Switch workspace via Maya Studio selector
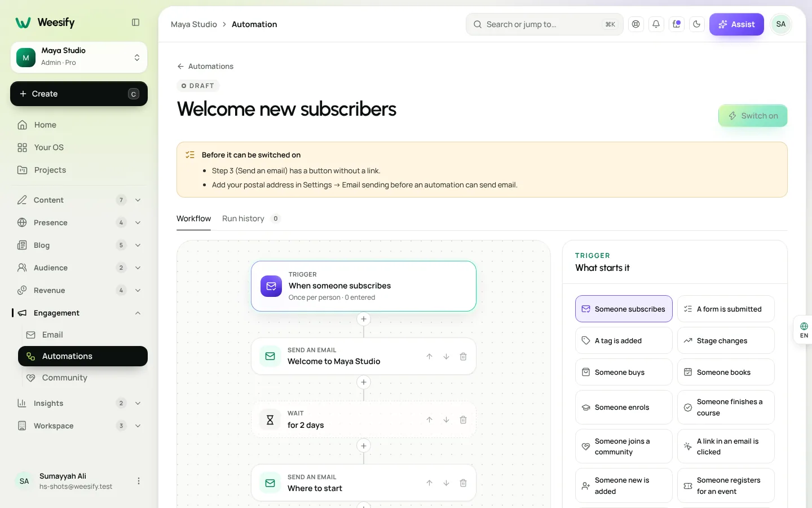The height and width of the screenshot is (508, 812). tap(79, 58)
